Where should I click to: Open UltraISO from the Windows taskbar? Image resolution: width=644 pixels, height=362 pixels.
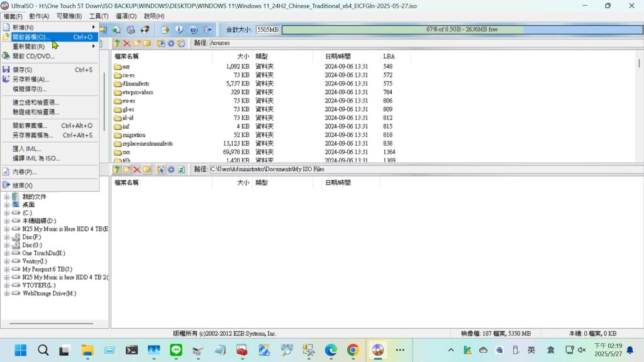377,350
